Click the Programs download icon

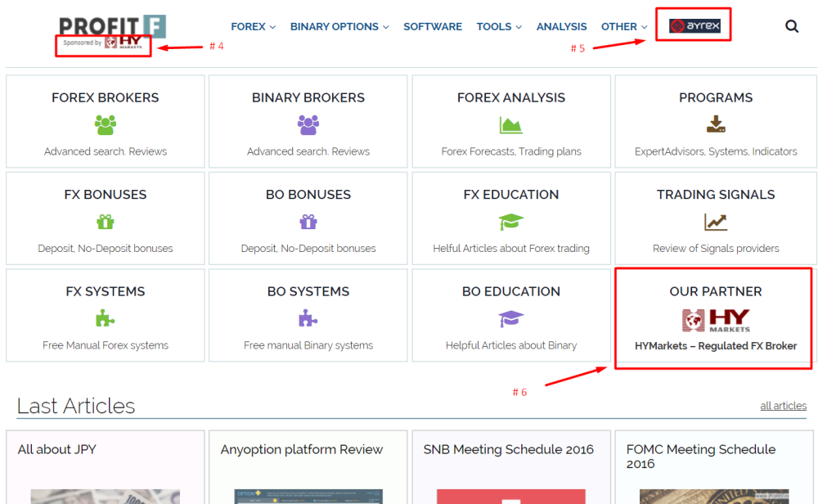coord(716,124)
